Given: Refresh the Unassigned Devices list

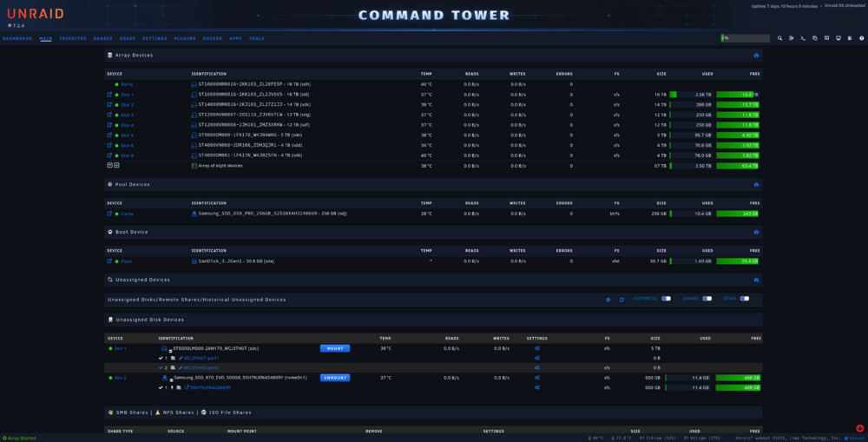Looking at the screenshot, I should 621,300.
